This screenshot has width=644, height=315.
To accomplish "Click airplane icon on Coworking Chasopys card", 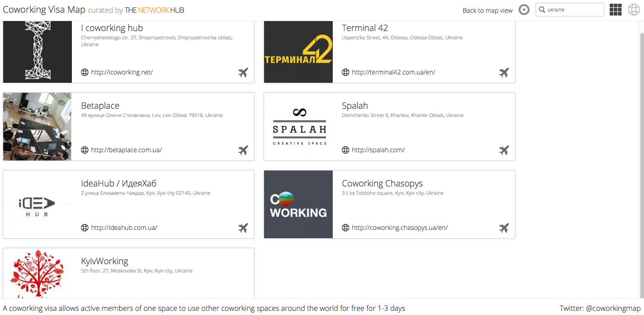I will [504, 228].
